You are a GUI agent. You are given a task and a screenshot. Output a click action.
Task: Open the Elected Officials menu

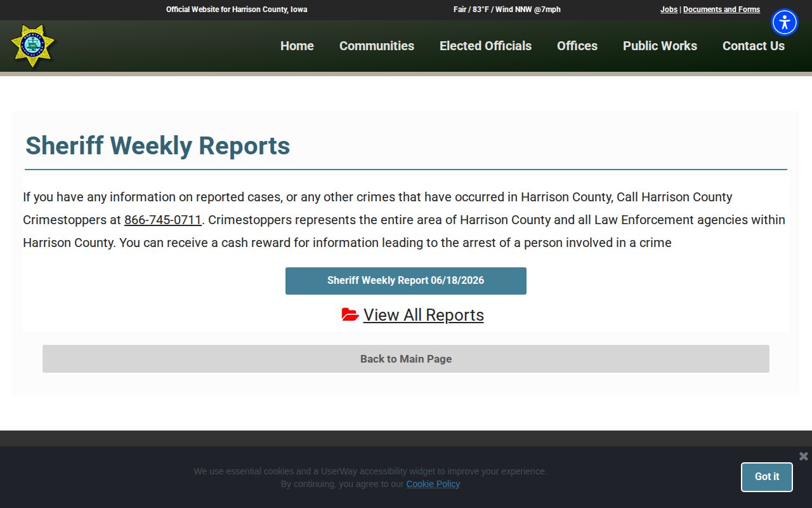485,46
